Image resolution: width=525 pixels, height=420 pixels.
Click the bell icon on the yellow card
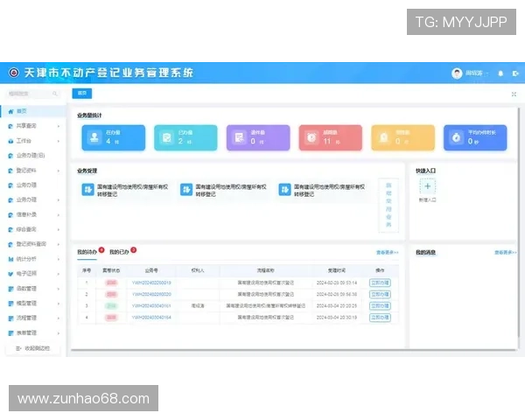(384, 137)
